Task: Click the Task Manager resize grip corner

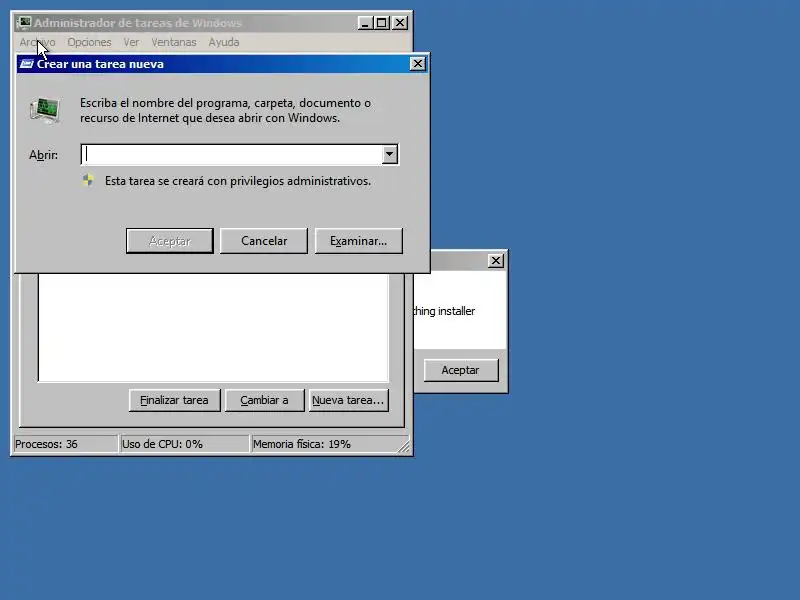Action: pyautogui.click(x=404, y=447)
